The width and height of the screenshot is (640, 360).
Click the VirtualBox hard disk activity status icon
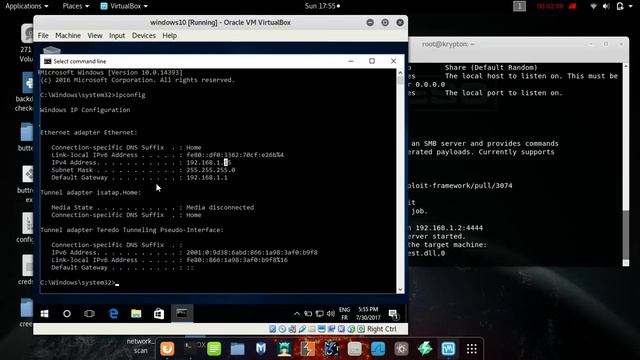coord(272,329)
